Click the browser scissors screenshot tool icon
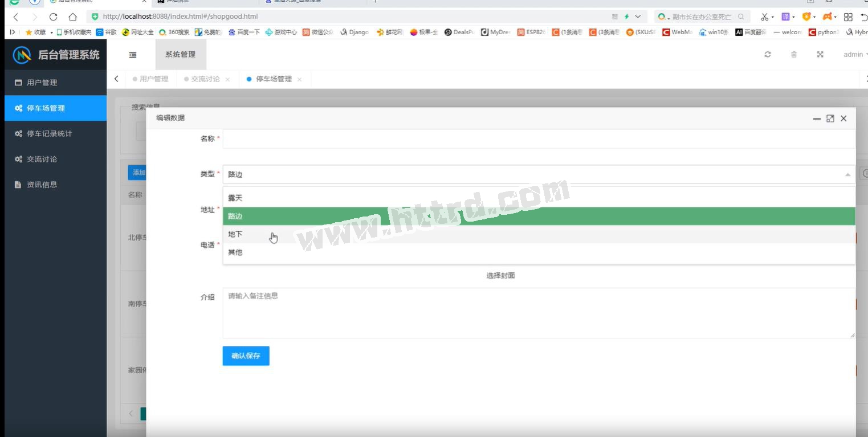 [764, 17]
